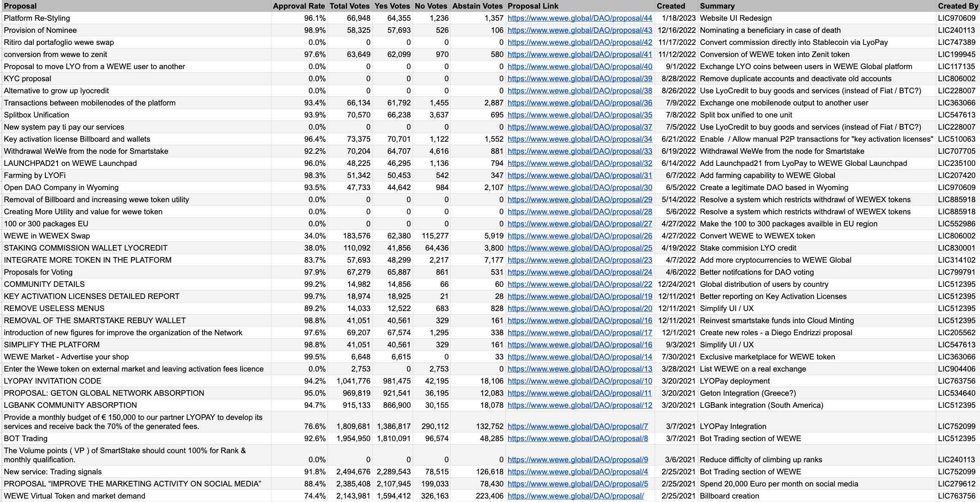980x502 pixels.
Task: Click the BOT Trading proposal cell
Action: (26, 438)
